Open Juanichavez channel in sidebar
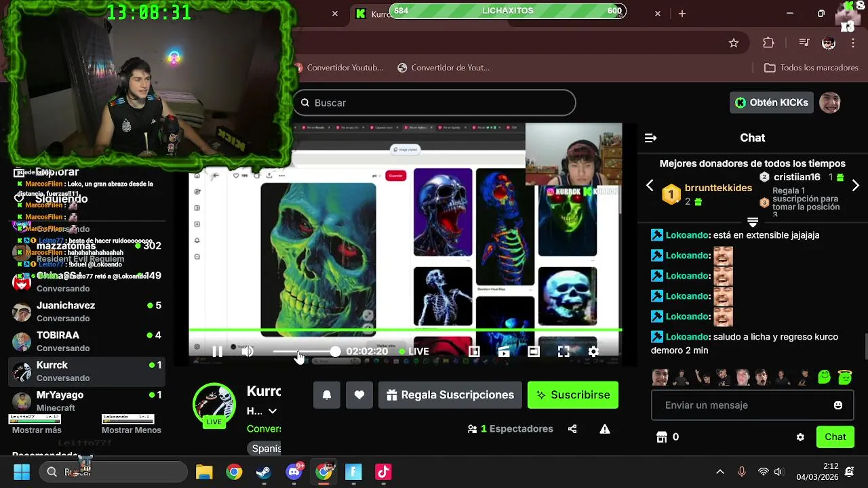The height and width of the screenshot is (488, 868). 87,312
